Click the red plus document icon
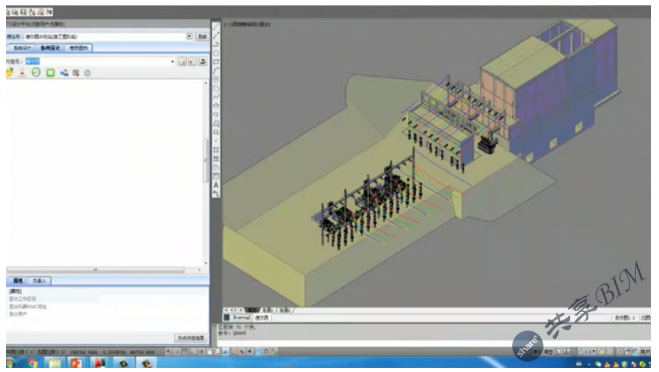This screenshot has height=372, width=659. click(x=22, y=73)
